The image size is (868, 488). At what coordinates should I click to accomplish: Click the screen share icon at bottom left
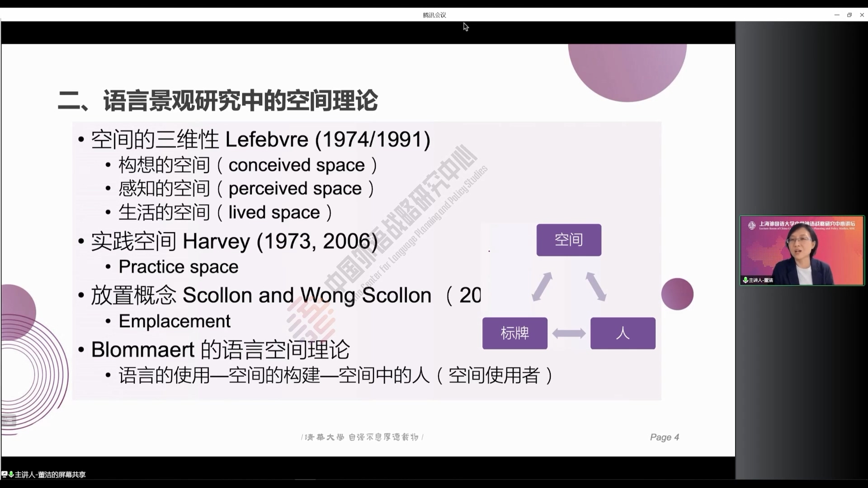pyautogui.click(x=5, y=474)
